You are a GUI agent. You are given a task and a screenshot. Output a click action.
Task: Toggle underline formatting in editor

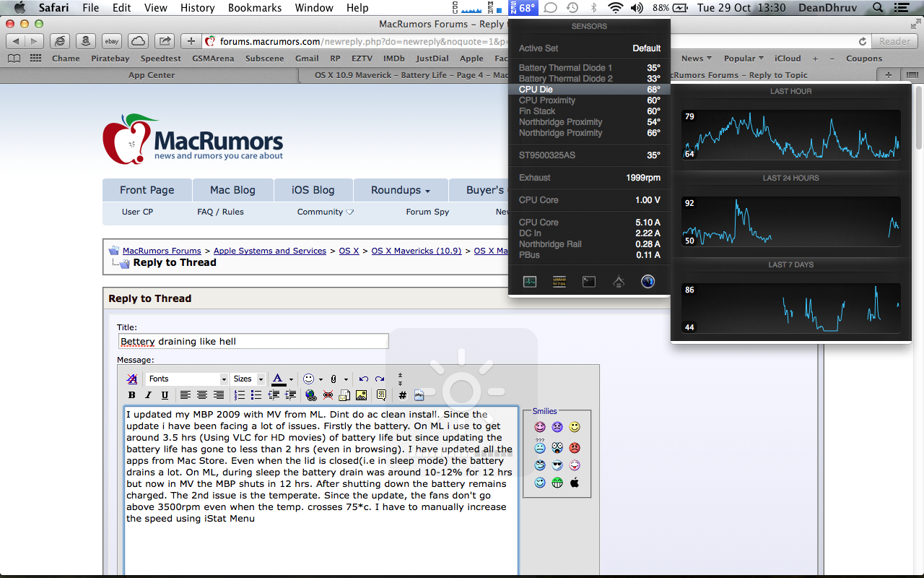[x=165, y=395]
